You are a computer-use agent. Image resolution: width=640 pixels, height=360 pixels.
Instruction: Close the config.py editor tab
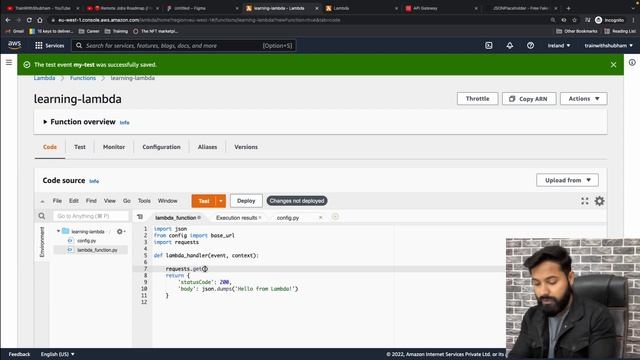coord(320,218)
